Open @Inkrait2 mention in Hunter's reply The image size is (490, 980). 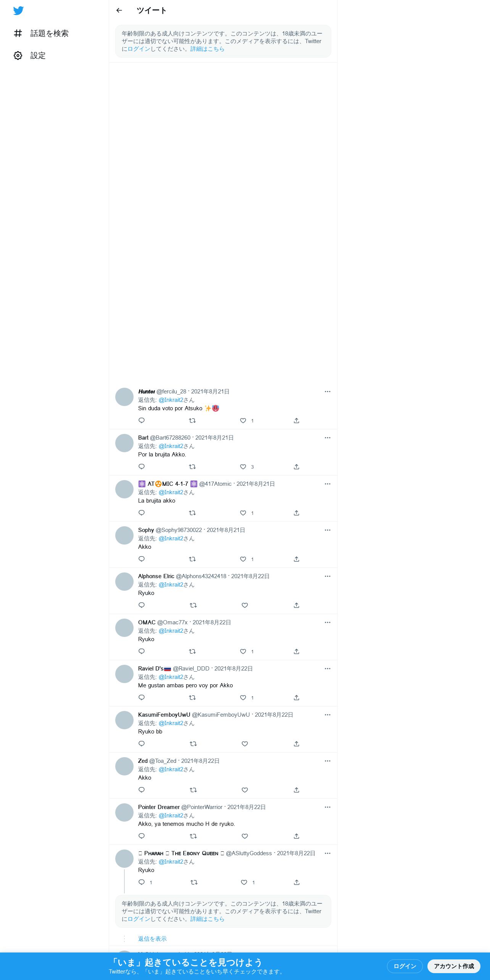(x=171, y=400)
